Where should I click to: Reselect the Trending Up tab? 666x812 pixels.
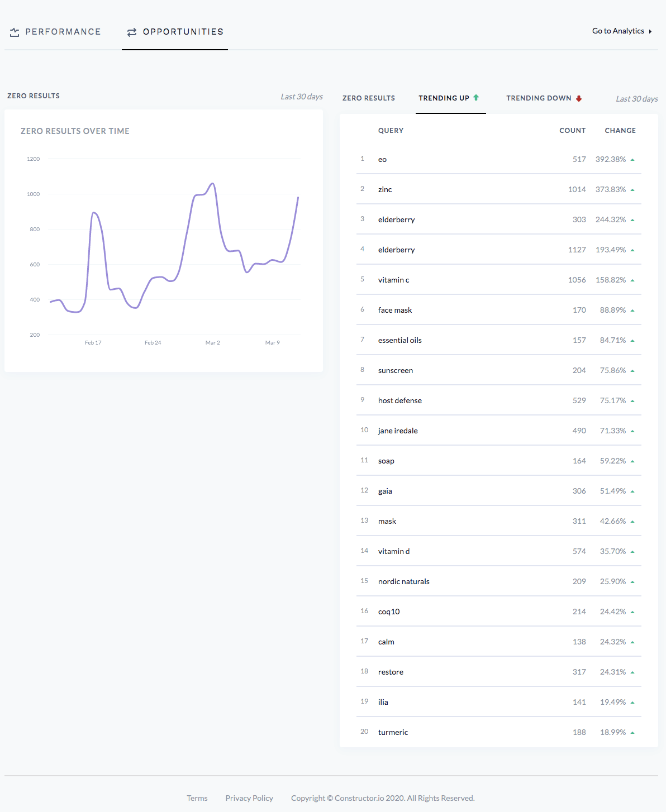coord(444,98)
